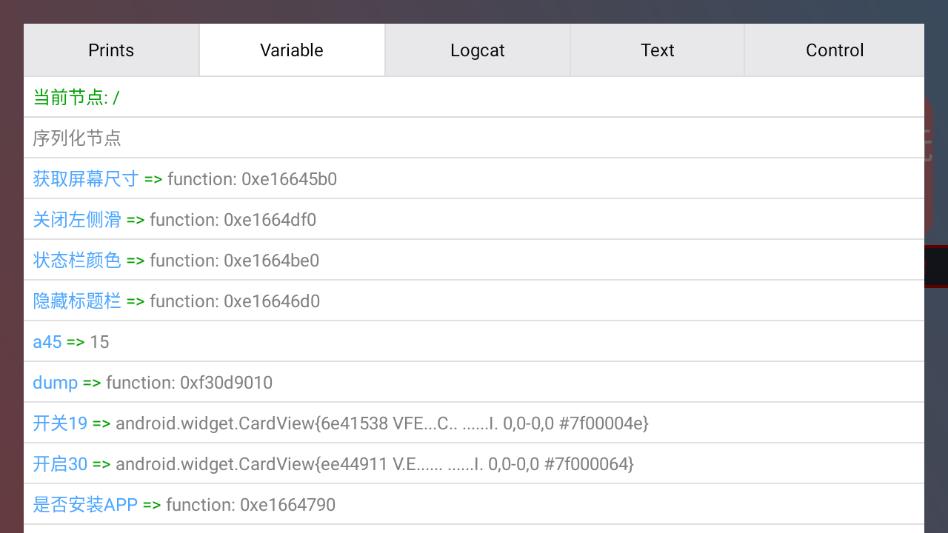Click the 开启30 variable name
Image resolution: width=948 pixels, height=533 pixels.
pyautogui.click(x=60, y=464)
